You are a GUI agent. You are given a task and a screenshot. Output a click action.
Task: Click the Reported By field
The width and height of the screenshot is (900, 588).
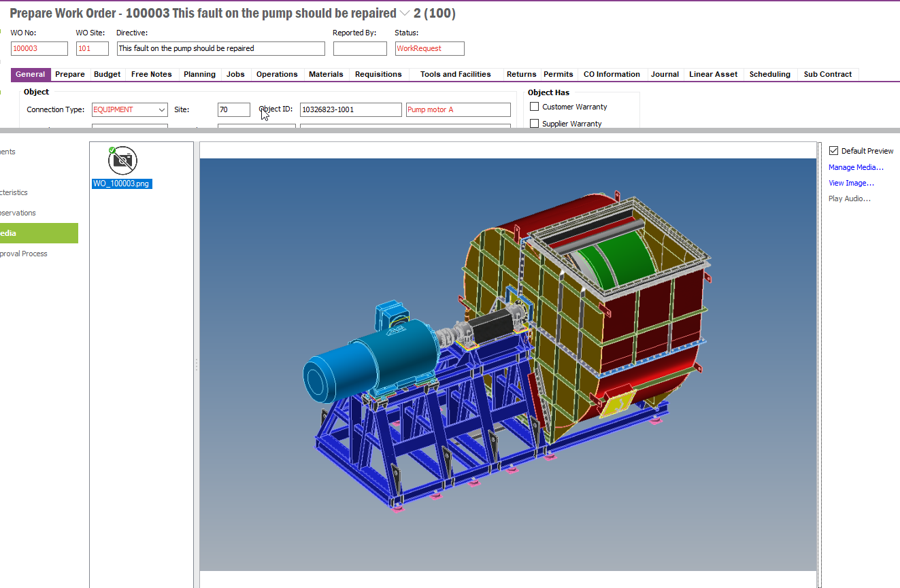[x=359, y=48]
